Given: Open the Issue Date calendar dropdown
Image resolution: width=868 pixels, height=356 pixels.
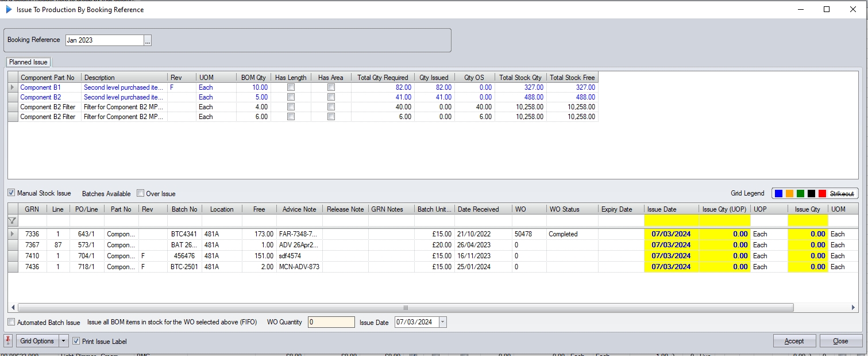Looking at the screenshot, I should [442, 323].
